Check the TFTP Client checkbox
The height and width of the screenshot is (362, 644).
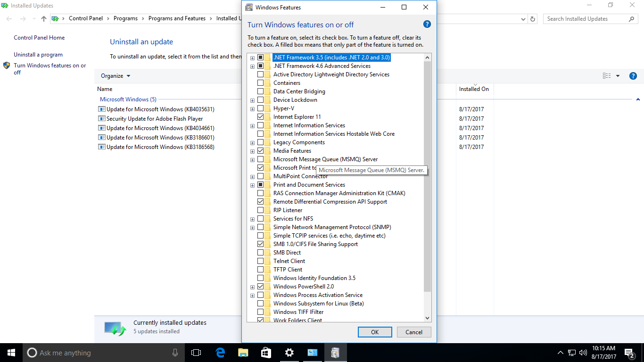click(260, 270)
